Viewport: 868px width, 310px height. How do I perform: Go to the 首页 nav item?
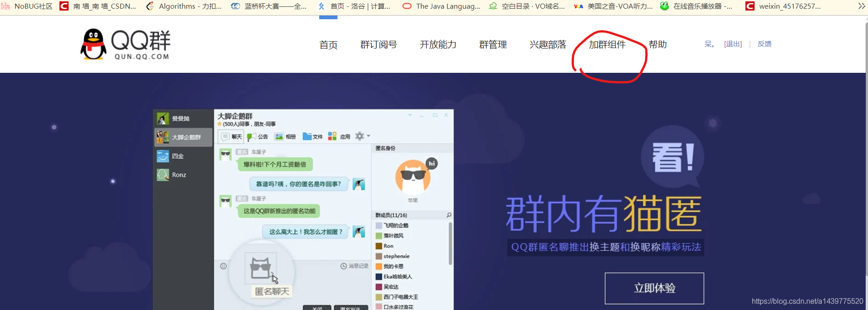(328, 45)
